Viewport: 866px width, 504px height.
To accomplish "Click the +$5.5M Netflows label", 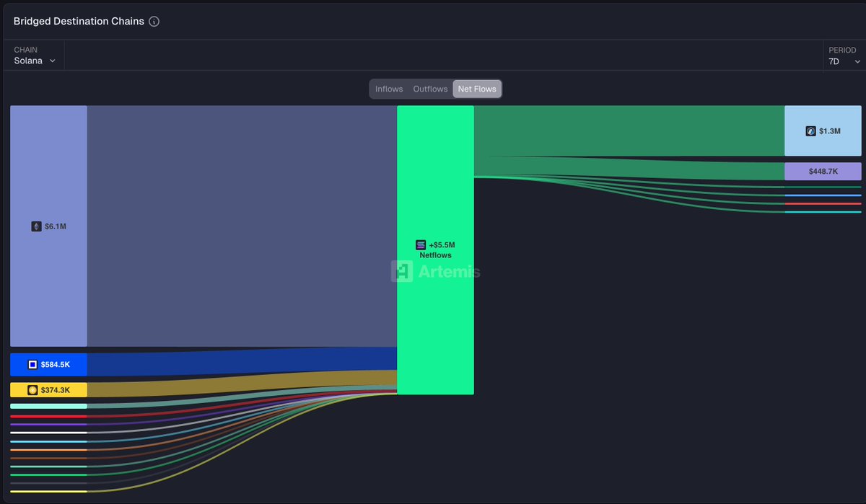I will tap(436, 250).
